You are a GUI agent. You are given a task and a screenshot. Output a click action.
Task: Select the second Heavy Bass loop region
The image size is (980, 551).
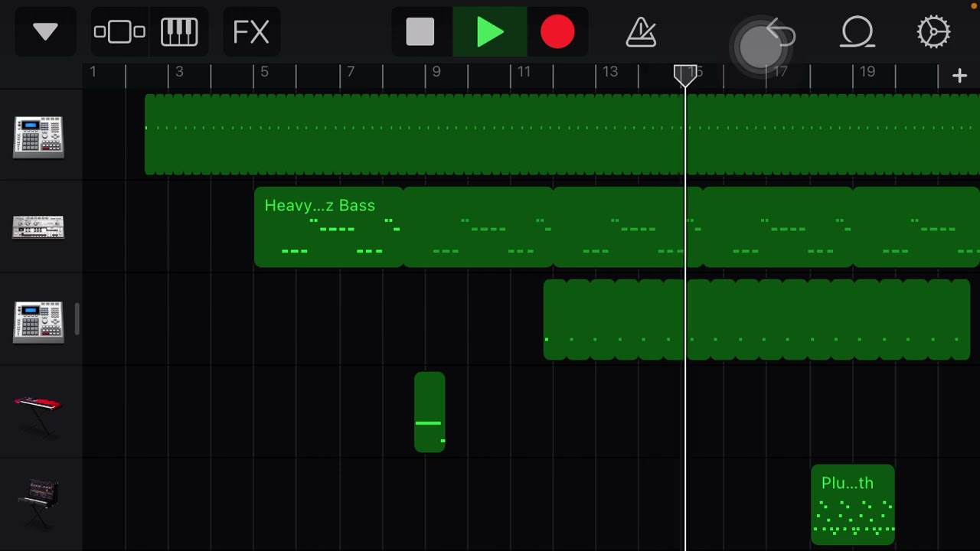[478, 227]
